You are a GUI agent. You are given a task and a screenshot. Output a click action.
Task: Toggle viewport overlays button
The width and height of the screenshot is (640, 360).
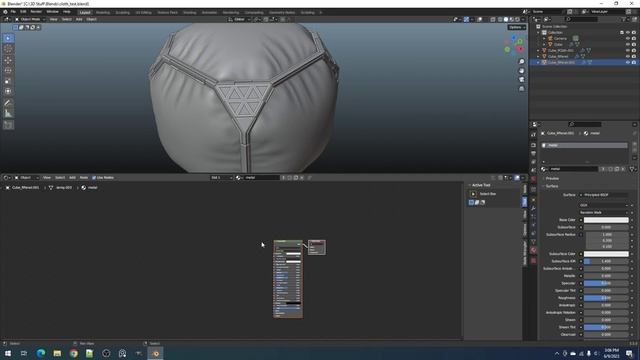[480, 19]
